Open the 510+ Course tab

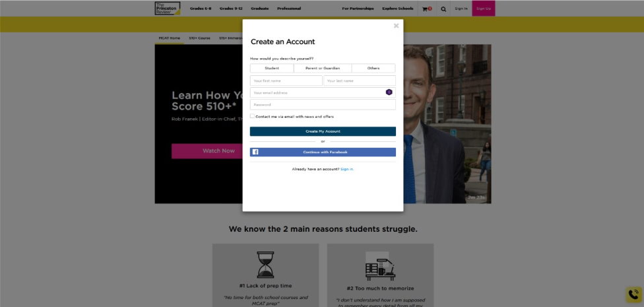200,38
